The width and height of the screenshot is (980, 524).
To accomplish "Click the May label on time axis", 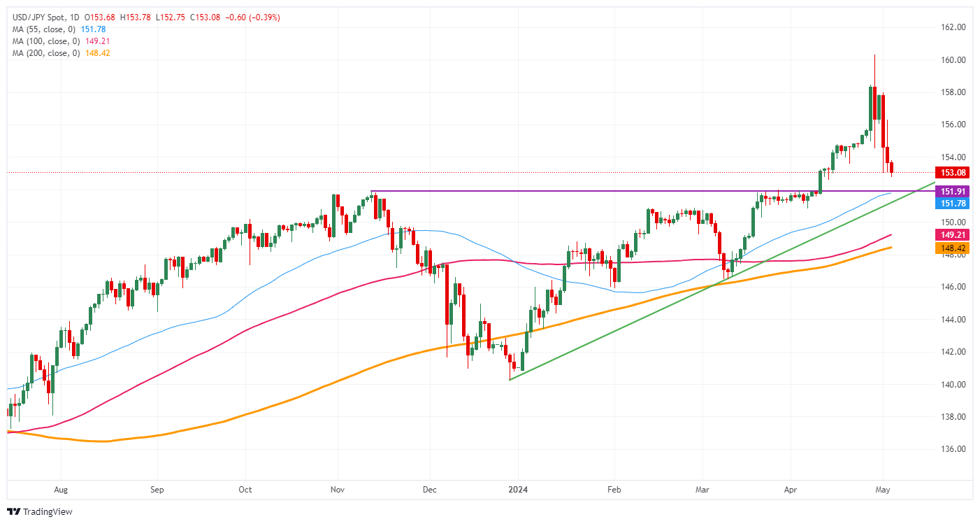I will coord(882,490).
